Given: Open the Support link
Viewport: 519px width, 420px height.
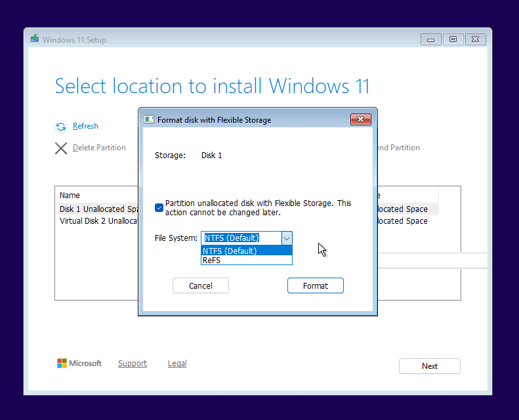Looking at the screenshot, I should click(132, 364).
